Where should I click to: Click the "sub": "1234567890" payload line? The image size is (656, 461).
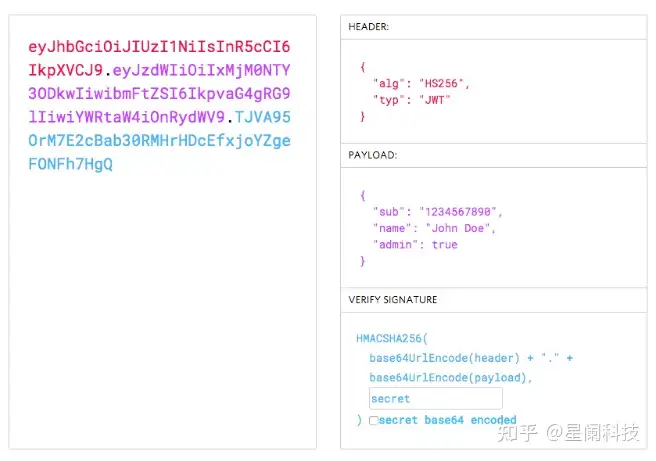tap(438, 212)
